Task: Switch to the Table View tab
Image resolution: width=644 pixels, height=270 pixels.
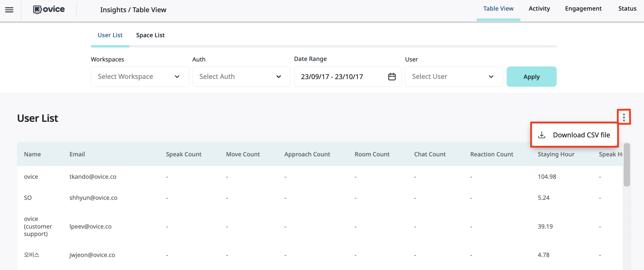Action: 498,9
